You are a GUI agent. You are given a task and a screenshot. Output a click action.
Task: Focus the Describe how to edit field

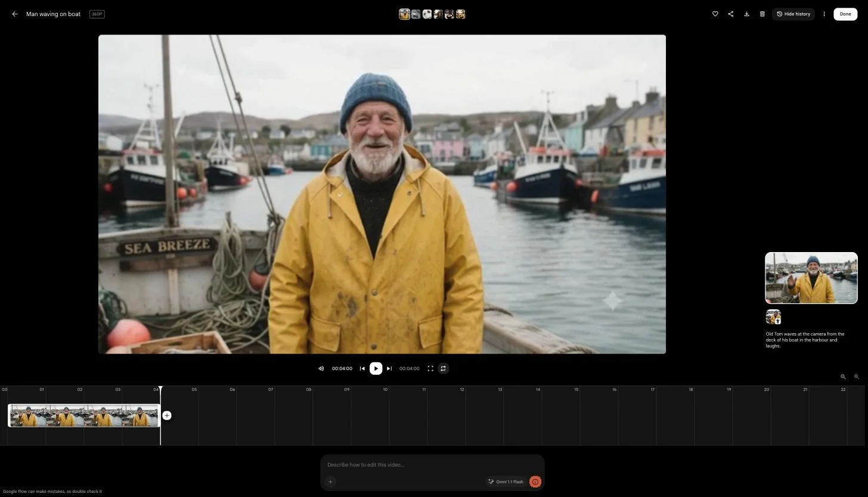click(x=432, y=465)
